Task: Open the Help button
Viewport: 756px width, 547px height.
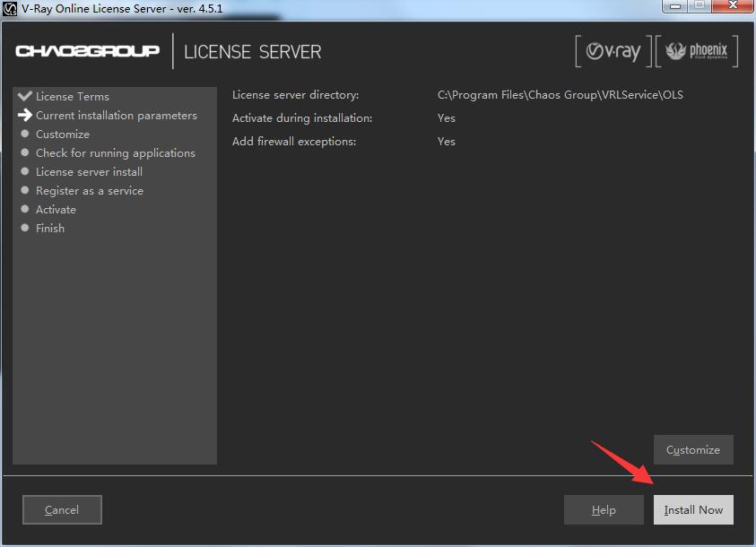Action: (x=604, y=509)
